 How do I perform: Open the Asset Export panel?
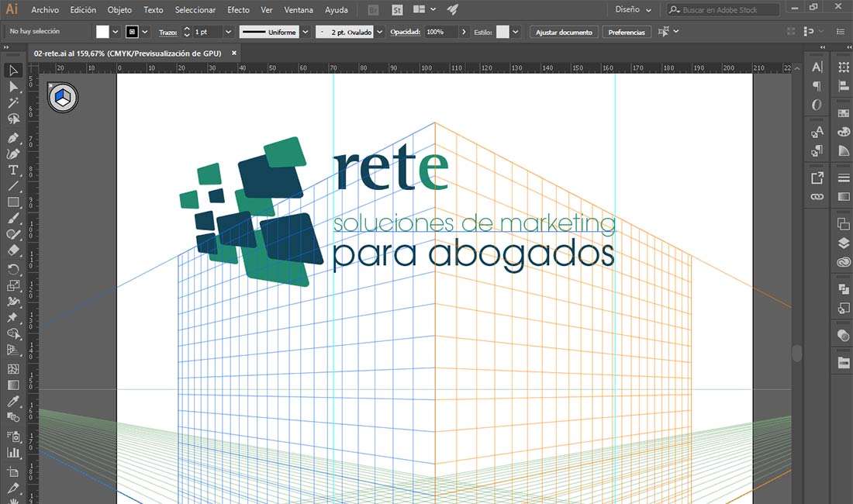coord(817,178)
